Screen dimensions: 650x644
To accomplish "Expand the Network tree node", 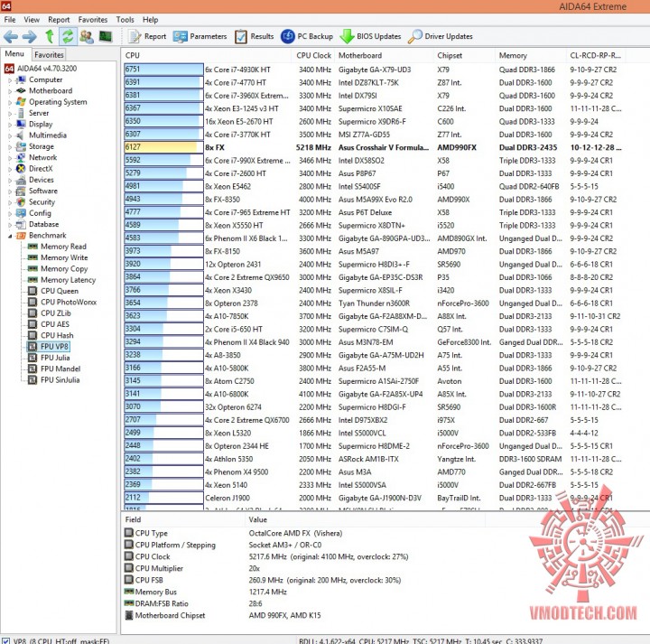I will [10, 158].
